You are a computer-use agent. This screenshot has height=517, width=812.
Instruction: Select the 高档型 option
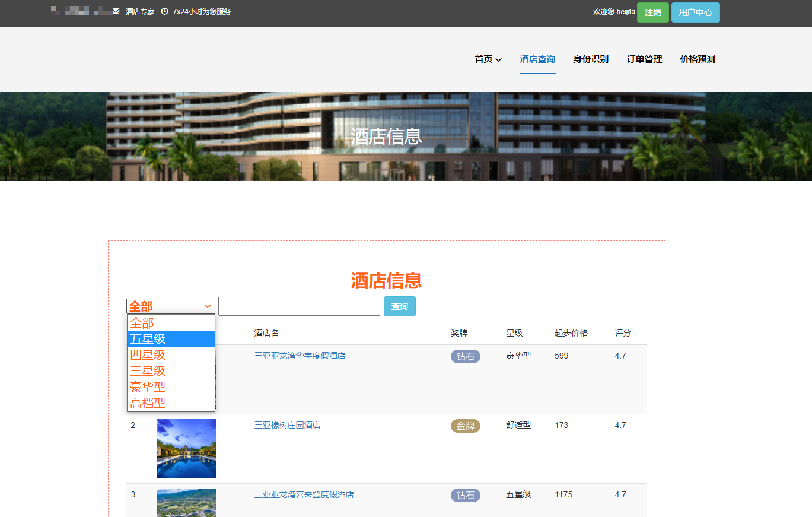pyautogui.click(x=171, y=403)
